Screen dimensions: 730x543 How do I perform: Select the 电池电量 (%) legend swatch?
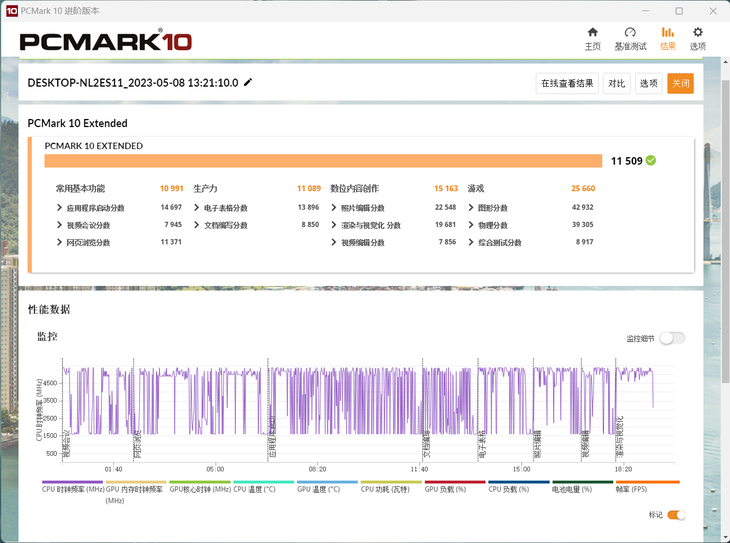(x=582, y=482)
